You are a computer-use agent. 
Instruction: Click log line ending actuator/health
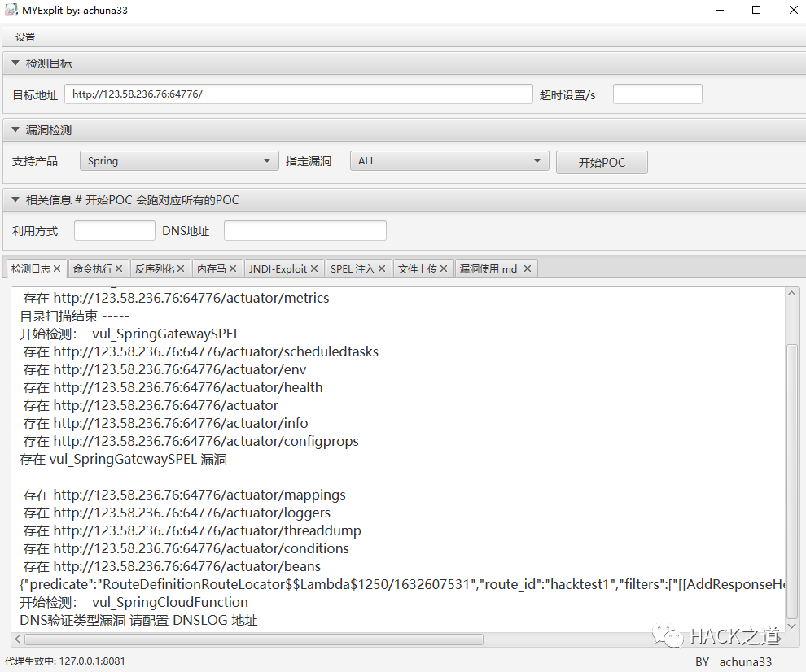click(x=173, y=387)
